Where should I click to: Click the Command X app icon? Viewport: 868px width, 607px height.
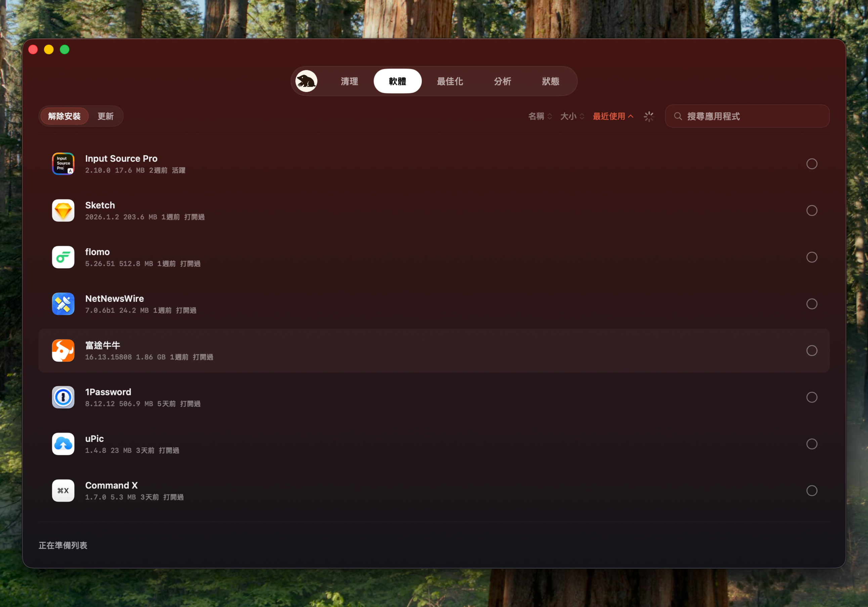point(63,491)
